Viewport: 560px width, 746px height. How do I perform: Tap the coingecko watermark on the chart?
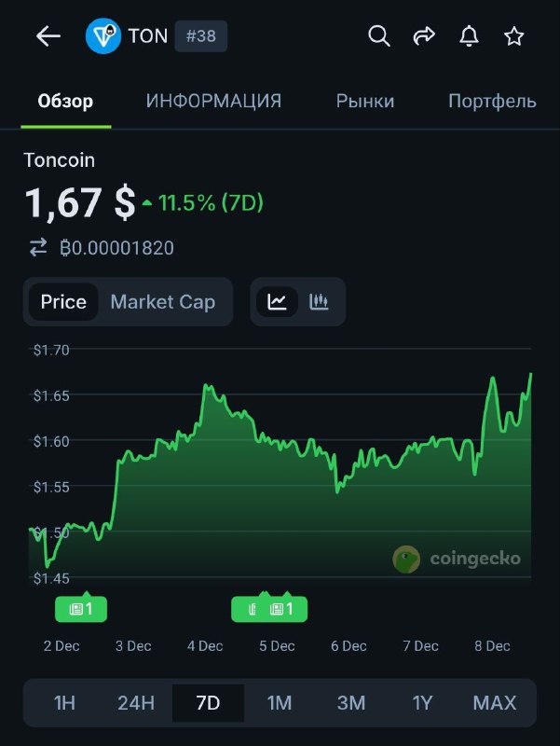(461, 559)
